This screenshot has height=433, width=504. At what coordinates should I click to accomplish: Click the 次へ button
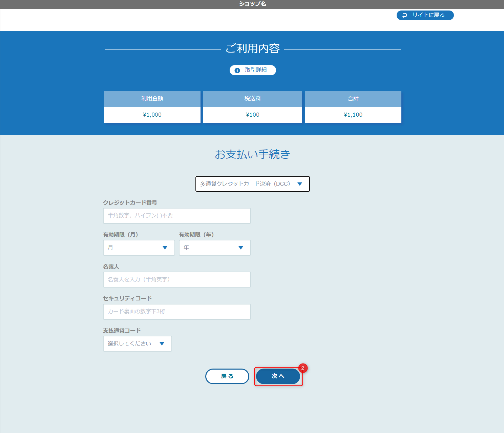(278, 376)
